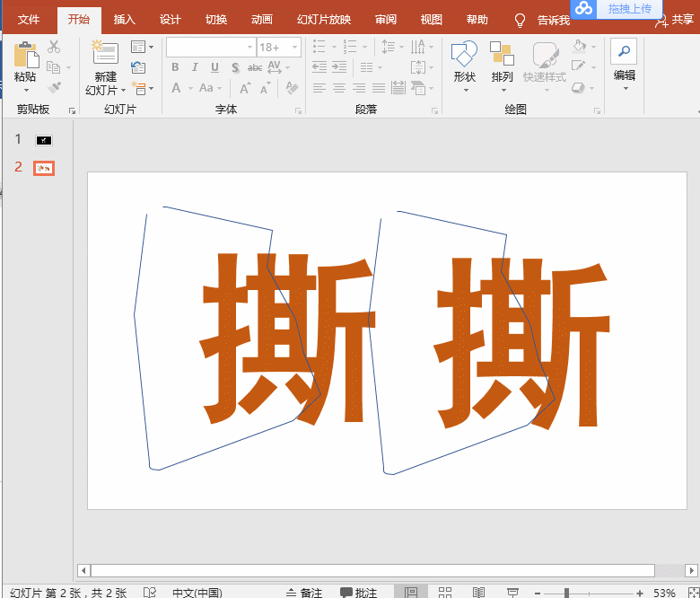
Task: Click the Cut scissors icon
Action: pyautogui.click(x=54, y=47)
